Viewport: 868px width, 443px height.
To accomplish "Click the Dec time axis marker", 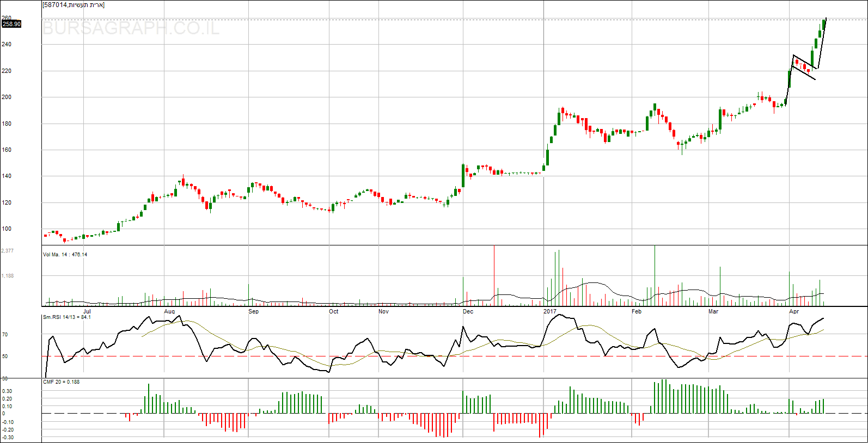I will (468, 312).
